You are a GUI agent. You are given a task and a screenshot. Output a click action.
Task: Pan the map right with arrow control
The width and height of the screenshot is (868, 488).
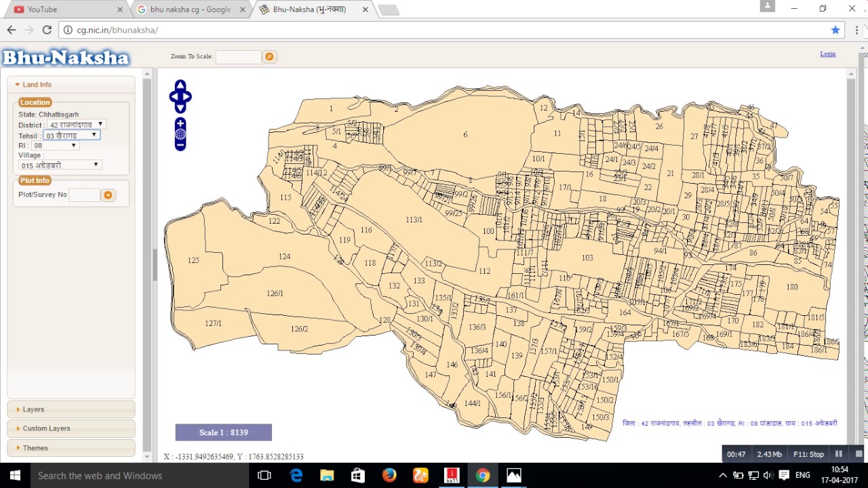pyautogui.click(x=189, y=97)
